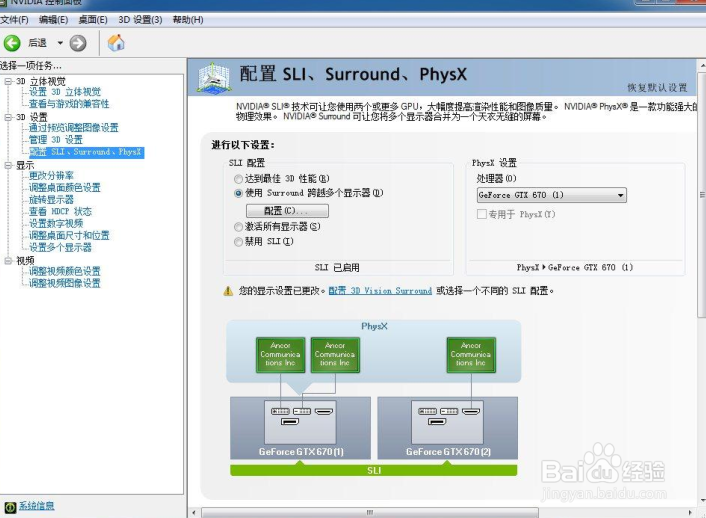Viewport: 706px width, 518px height.
Task: Collapse the 3D 立体视觉 tree node
Action: 8,81
